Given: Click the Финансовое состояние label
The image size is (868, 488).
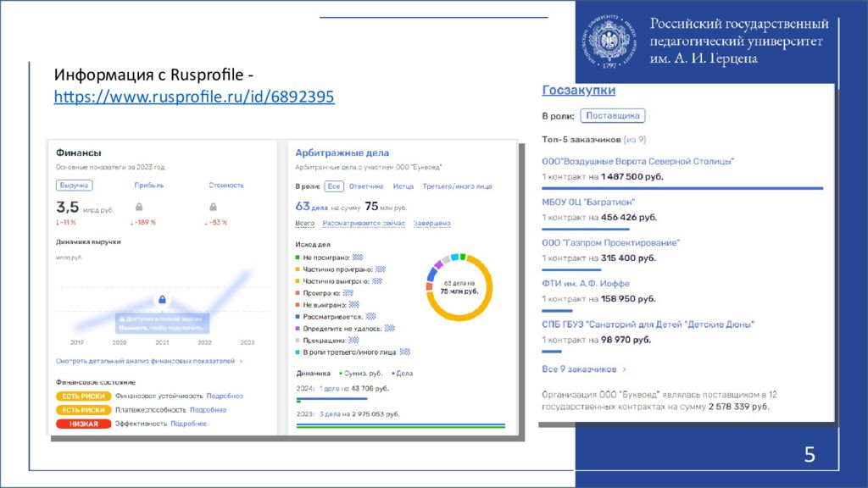Looking at the screenshot, I should click(96, 382).
